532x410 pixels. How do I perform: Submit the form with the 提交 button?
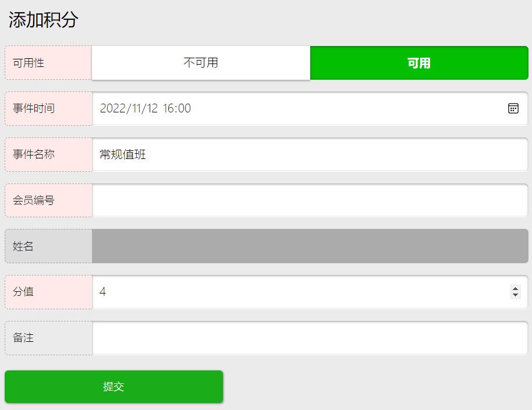tap(114, 387)
